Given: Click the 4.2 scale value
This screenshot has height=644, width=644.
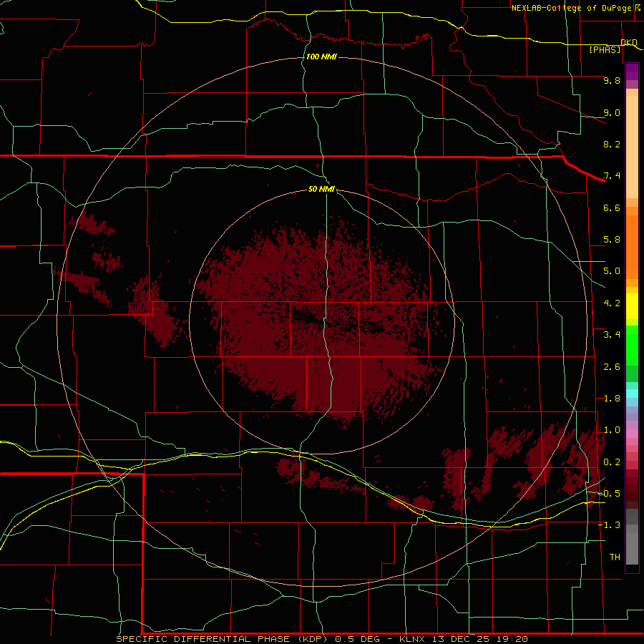Looking at the screenshot, I should [x=612, y=303].
